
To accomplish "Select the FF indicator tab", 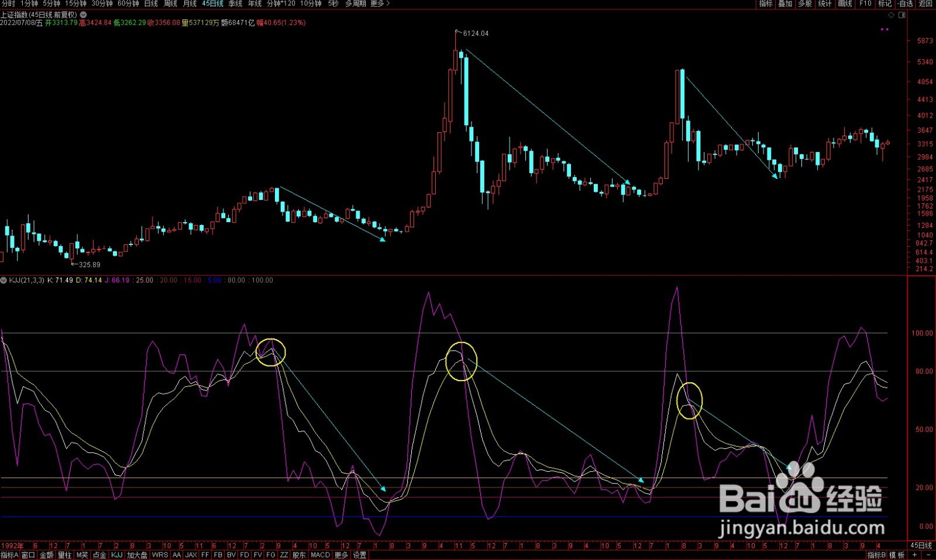I will pyautogui.click(x=205, y=555).
